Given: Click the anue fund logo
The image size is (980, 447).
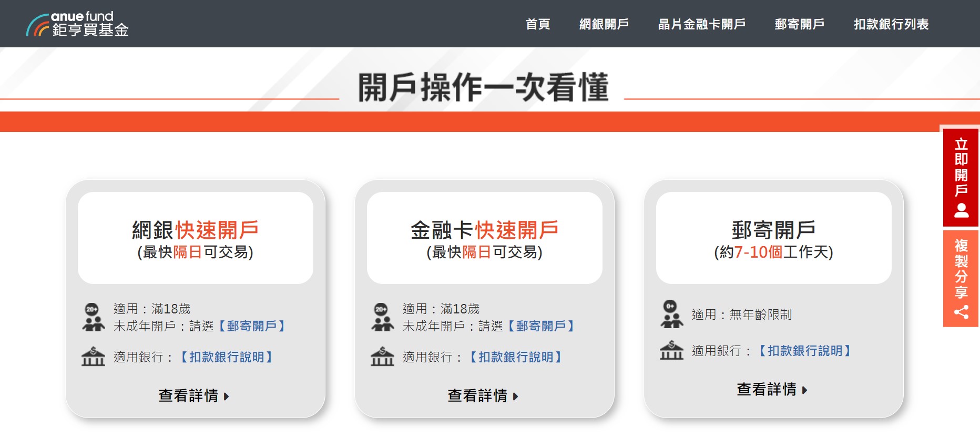Looking at the screenshot, I should [x=77, y=24].
